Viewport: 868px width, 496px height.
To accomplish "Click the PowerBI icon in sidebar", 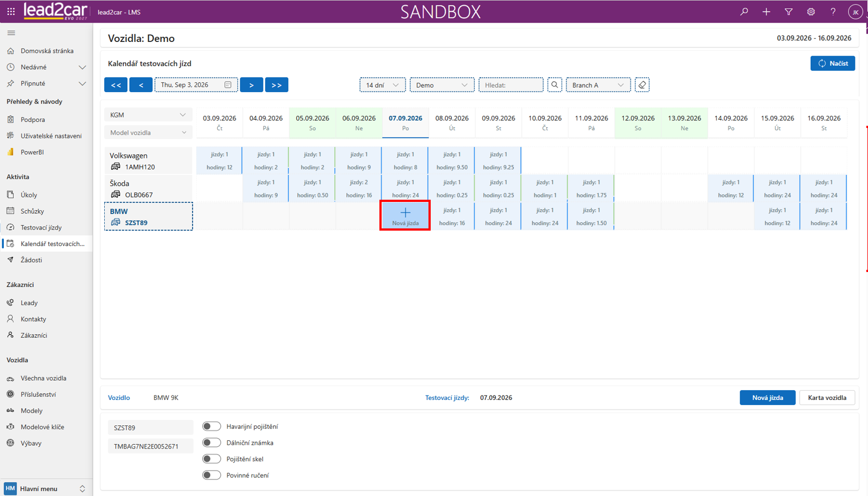I will tap(10, 152).
